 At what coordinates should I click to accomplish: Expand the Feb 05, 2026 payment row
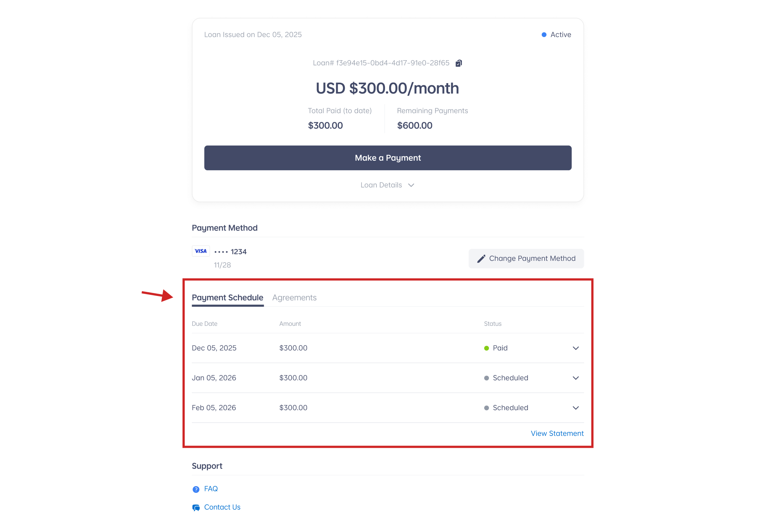click(x=575, y=408)
